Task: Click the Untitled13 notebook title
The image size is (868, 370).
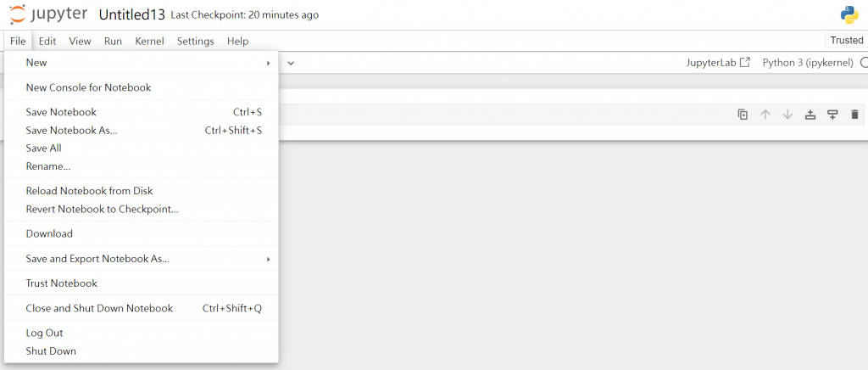Action: [131, 15]
